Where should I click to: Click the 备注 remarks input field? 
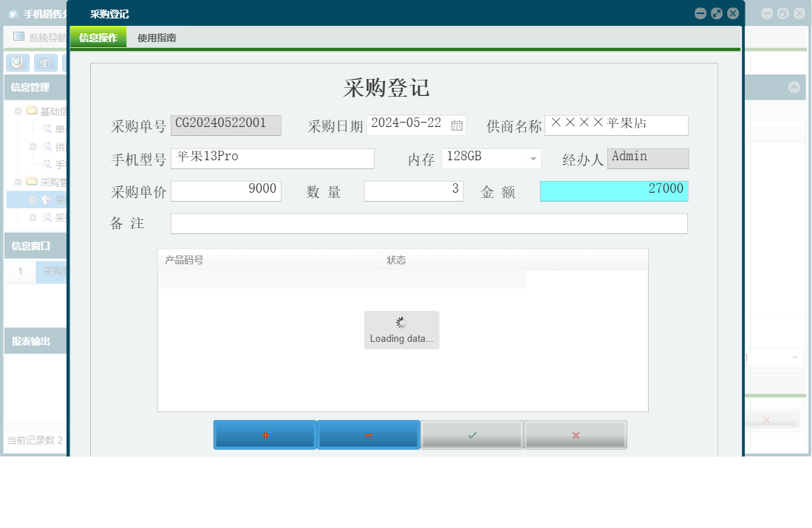tap(429, 223)
